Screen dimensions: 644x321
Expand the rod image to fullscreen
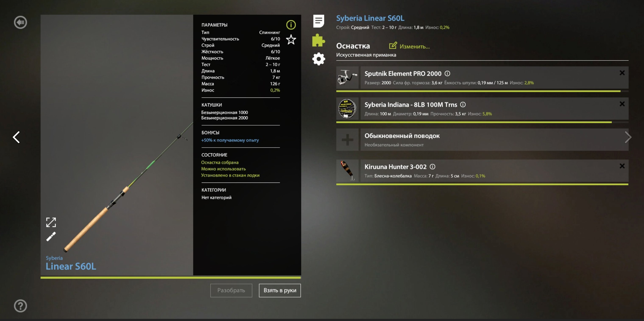[x=51, y=222]
